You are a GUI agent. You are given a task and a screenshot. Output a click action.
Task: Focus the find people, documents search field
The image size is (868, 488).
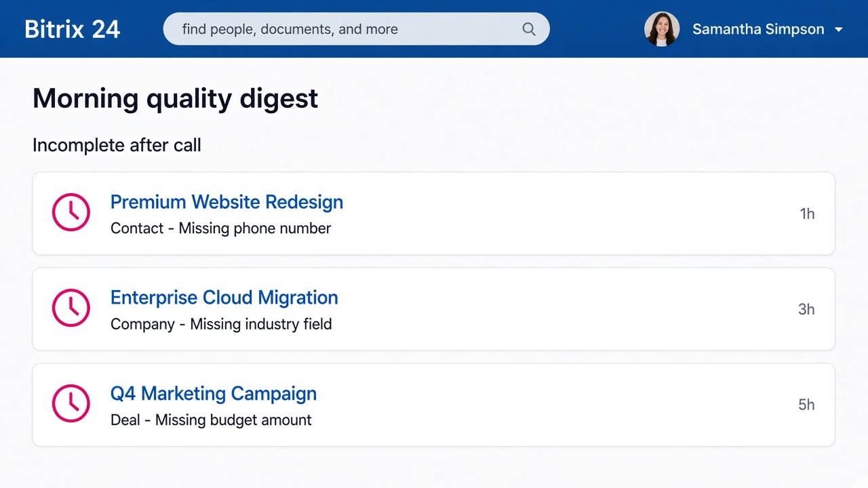tap(356, 29)
